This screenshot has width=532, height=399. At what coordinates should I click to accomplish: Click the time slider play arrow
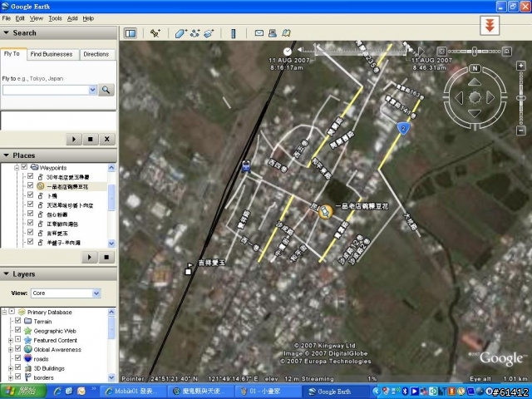click(x=421, y=52)
